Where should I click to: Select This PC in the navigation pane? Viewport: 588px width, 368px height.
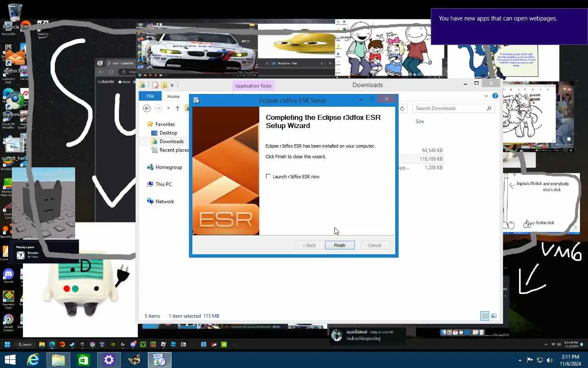164,184
